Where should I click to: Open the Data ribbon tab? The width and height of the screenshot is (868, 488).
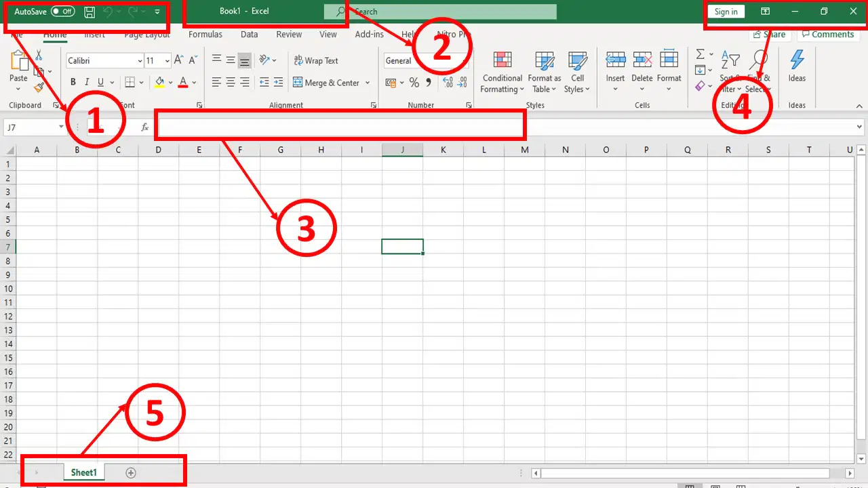[249, 35]
